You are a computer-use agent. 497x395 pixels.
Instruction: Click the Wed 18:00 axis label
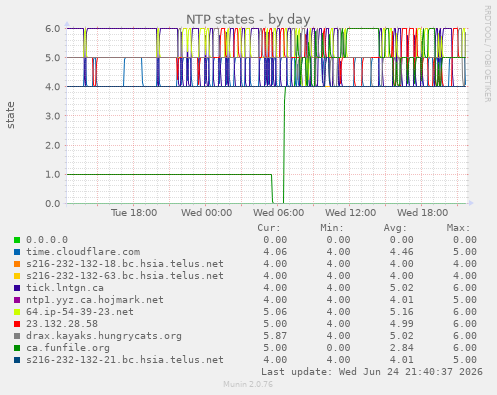[x=423, y=213]
